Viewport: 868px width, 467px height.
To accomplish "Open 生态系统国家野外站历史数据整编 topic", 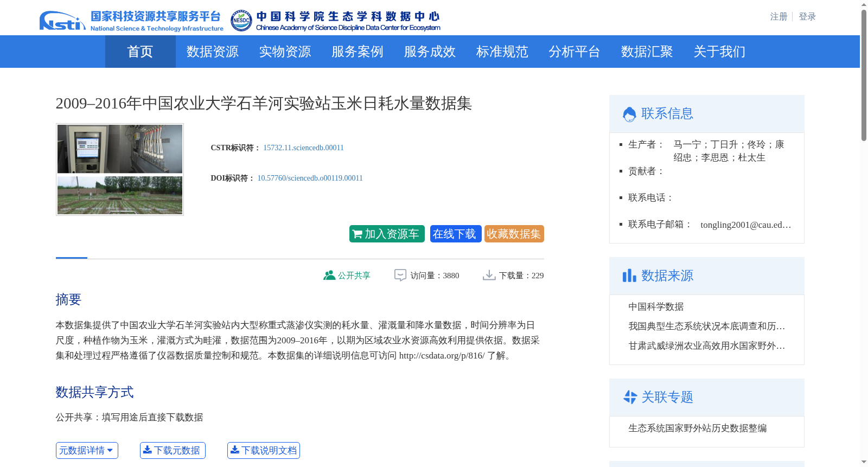I will 698,428.
